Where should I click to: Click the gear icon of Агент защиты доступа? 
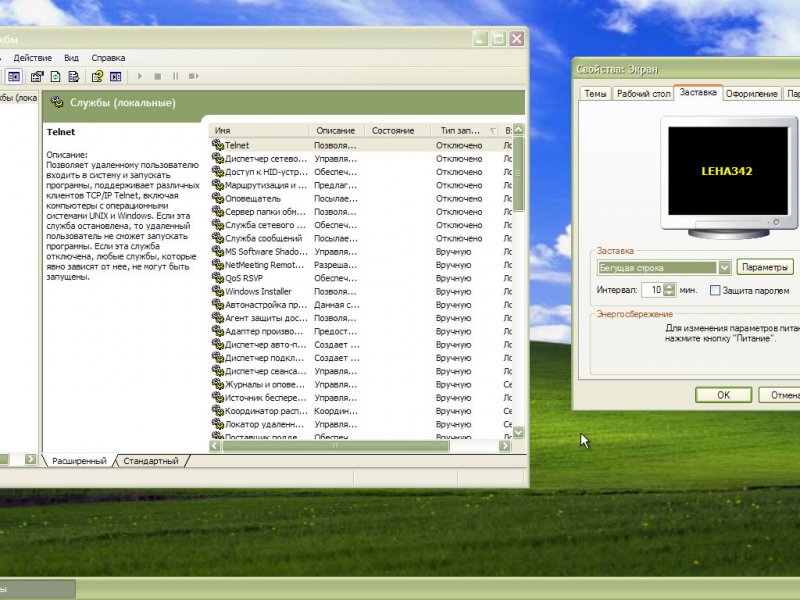[218, 317]
